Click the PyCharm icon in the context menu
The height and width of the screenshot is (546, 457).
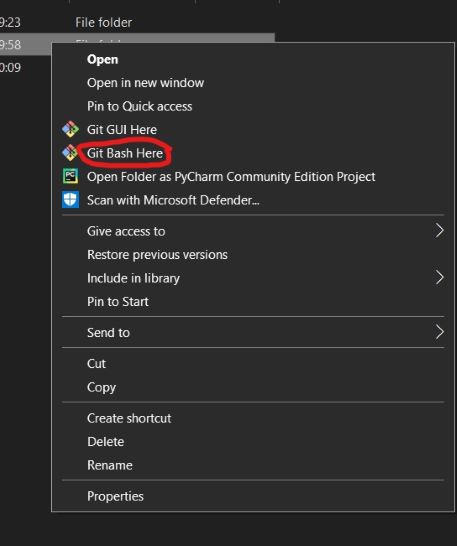pos(70,176)
